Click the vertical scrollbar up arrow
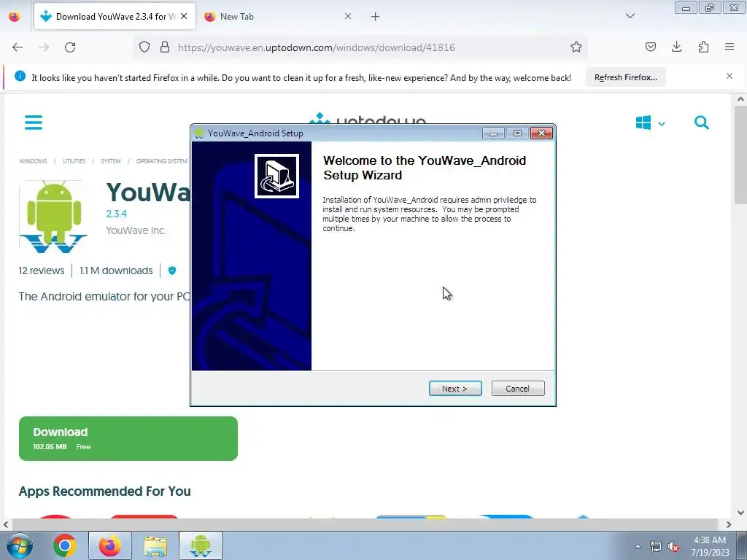This screenshot has width=747, height=560. click(740, 99)
